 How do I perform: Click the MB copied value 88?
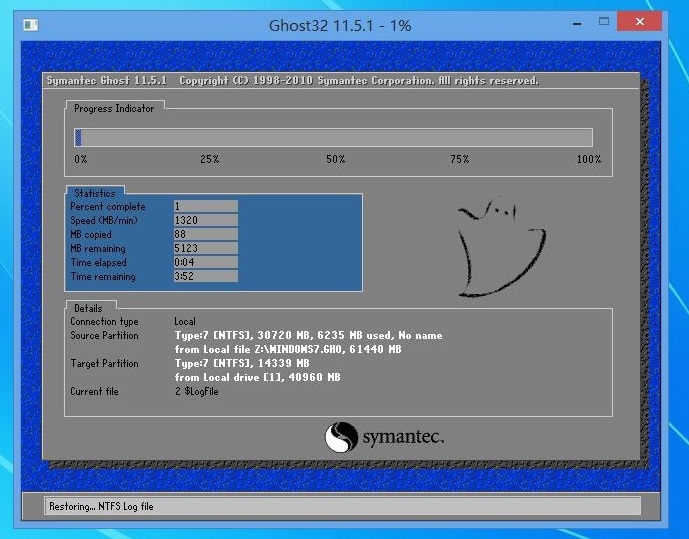(206, 234)
